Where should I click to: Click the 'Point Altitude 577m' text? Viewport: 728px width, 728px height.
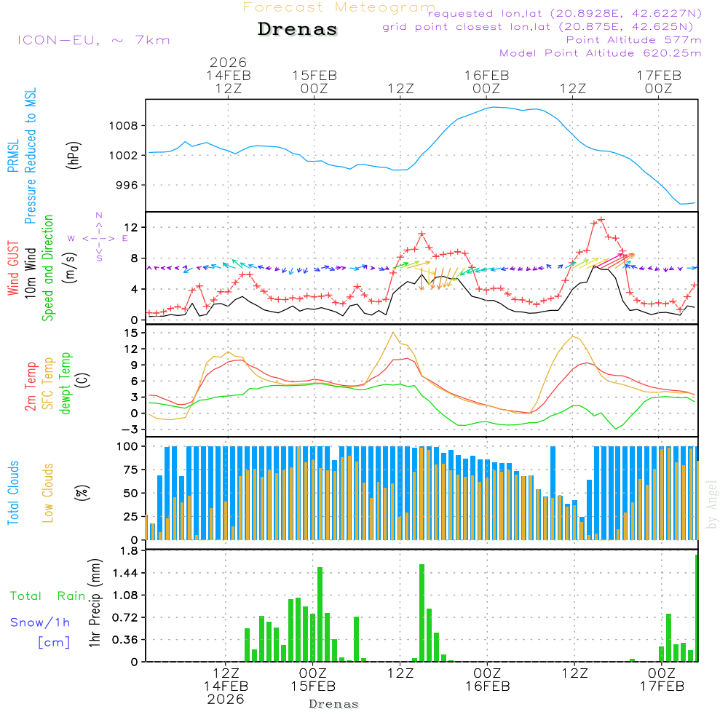[633, 40]
